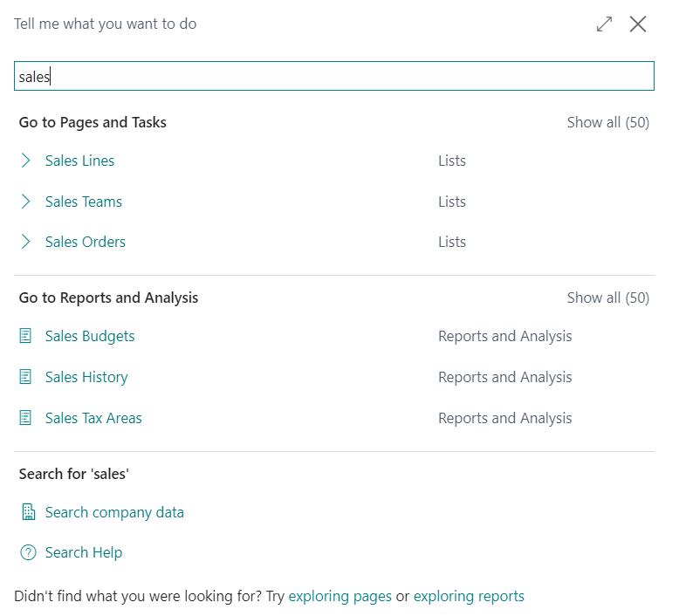This screenshot has height=616, width=679.
Task: Click the 'Go to Reports and Analysis' heading
Action: [x=109, y=298]
